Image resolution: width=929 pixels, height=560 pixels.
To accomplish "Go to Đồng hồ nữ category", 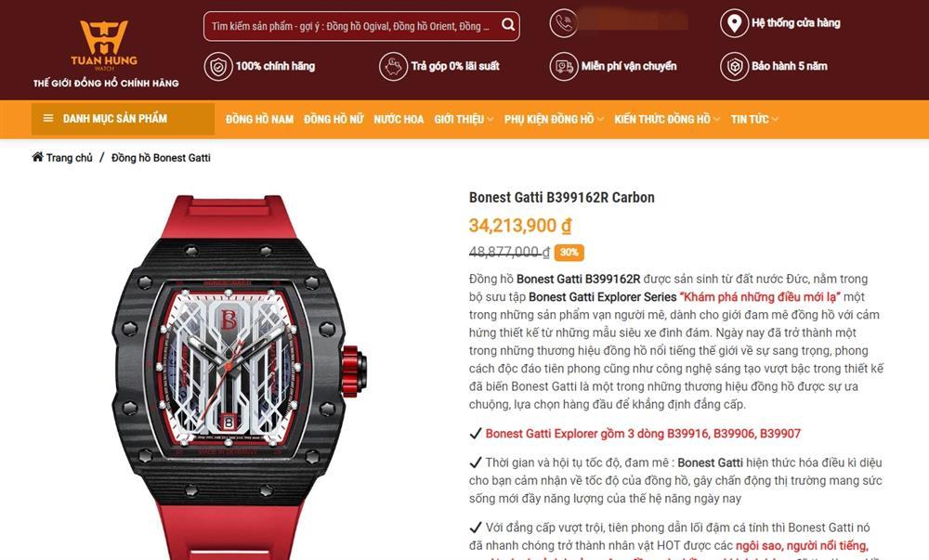I will (x=334, y=119).
